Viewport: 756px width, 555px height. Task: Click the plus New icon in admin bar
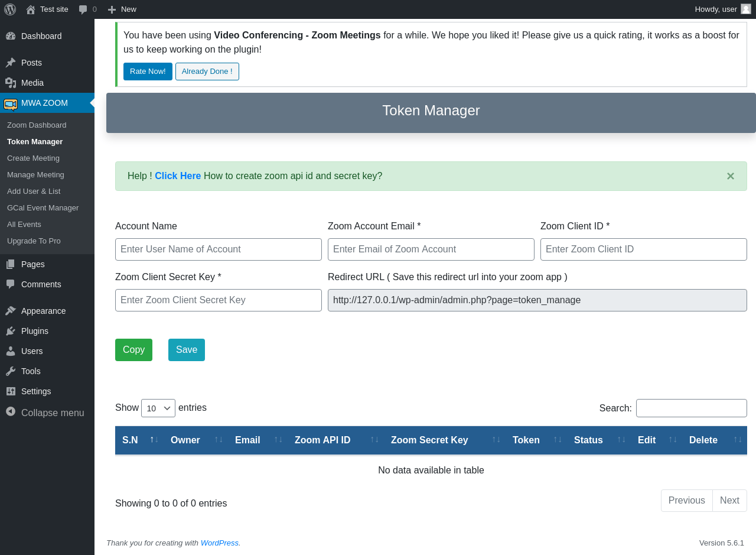[x=112, y=9]
